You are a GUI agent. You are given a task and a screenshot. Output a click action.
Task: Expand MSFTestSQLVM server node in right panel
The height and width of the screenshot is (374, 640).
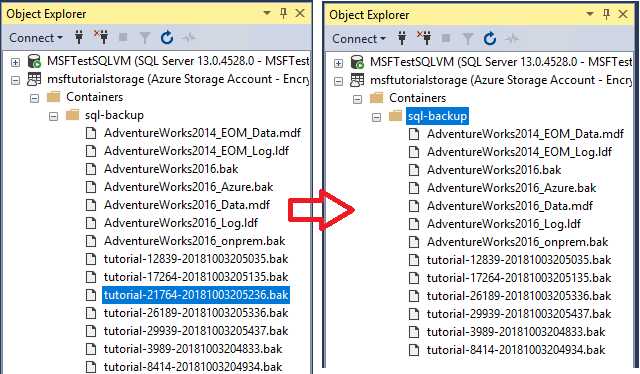[x=338, y=63]
